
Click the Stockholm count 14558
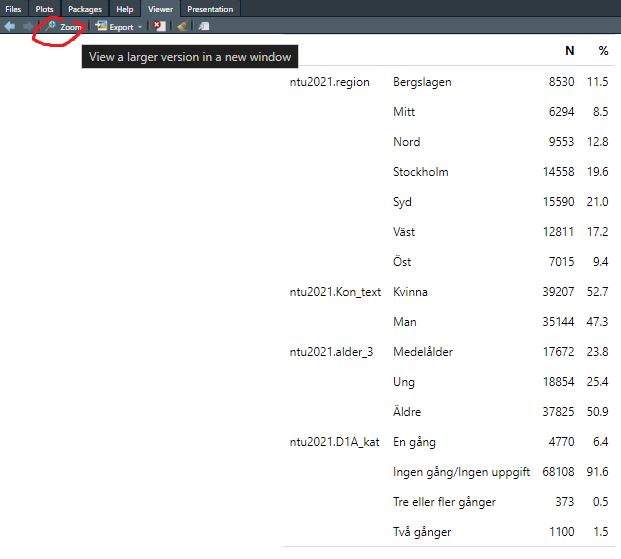(x=558, y=172)
